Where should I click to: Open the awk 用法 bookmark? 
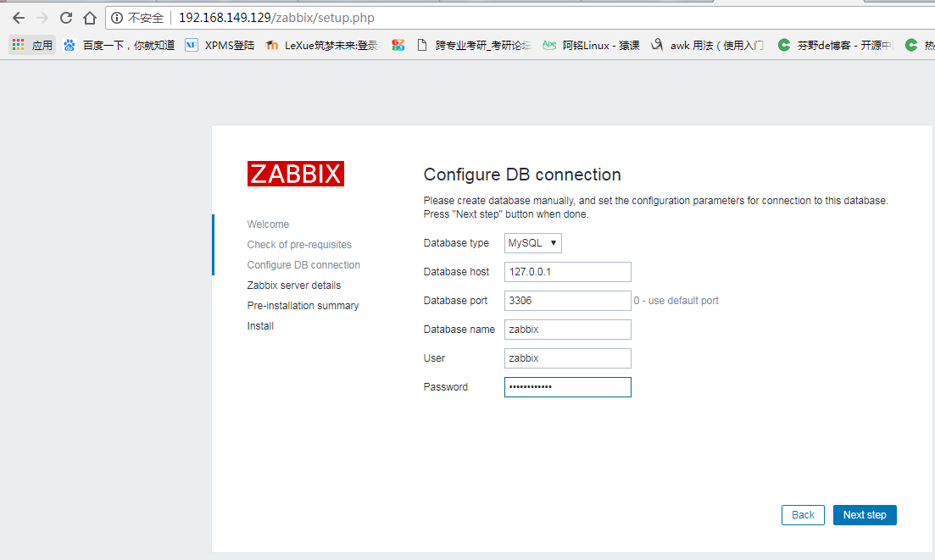point(707,45)
